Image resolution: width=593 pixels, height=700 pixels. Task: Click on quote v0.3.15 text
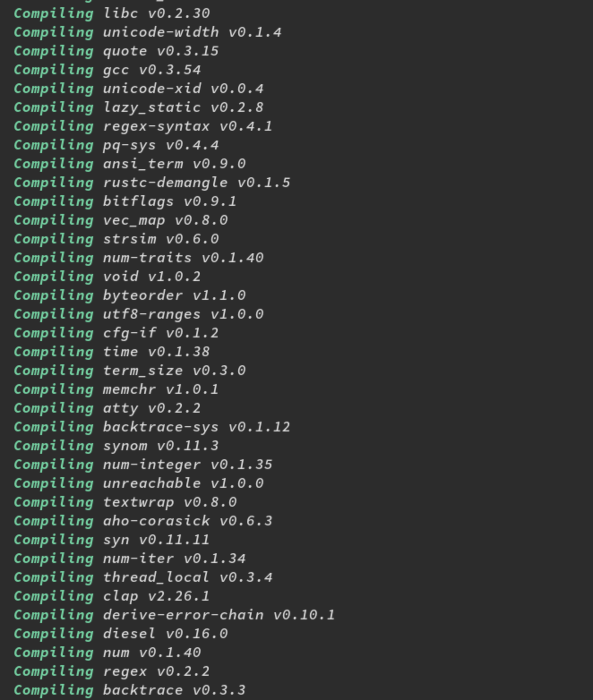(161, 51)
